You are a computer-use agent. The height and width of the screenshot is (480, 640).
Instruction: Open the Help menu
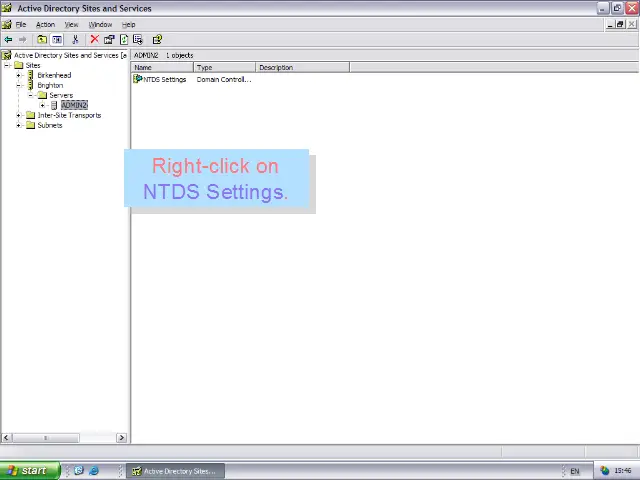point(128,24)
